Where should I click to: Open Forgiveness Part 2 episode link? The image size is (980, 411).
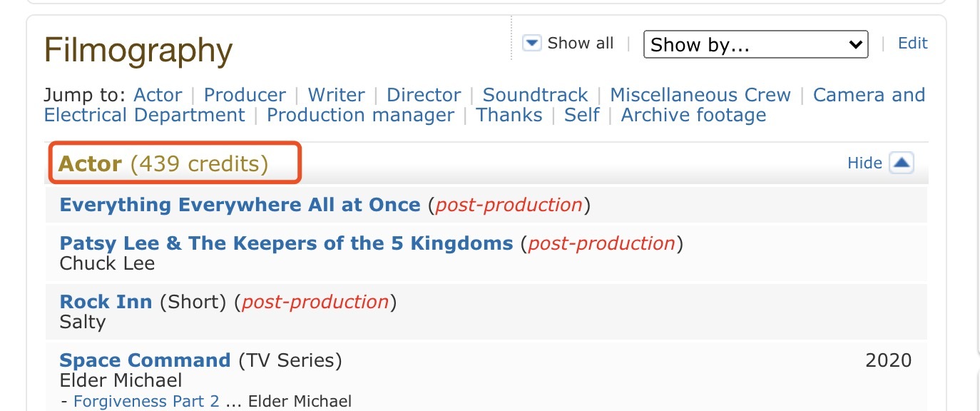point(146,402)
